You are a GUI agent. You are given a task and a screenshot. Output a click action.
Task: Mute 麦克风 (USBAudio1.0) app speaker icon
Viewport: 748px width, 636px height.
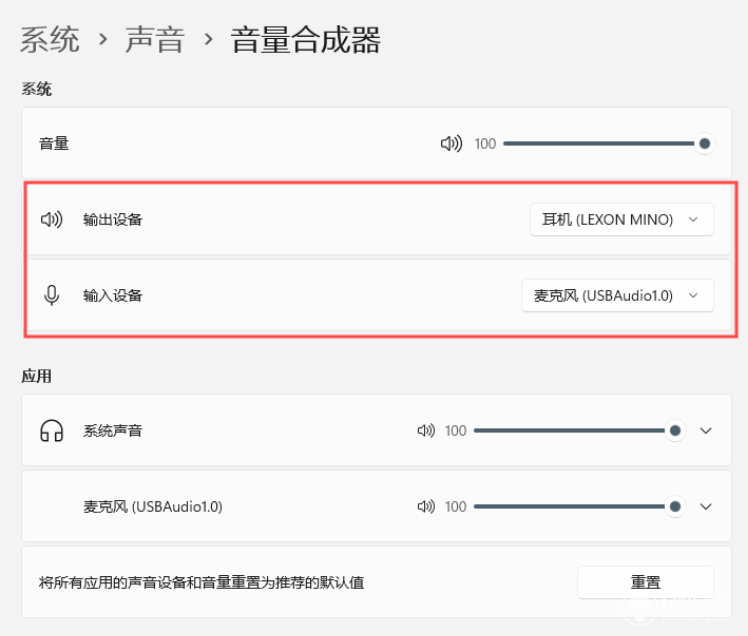click(426, 506)
